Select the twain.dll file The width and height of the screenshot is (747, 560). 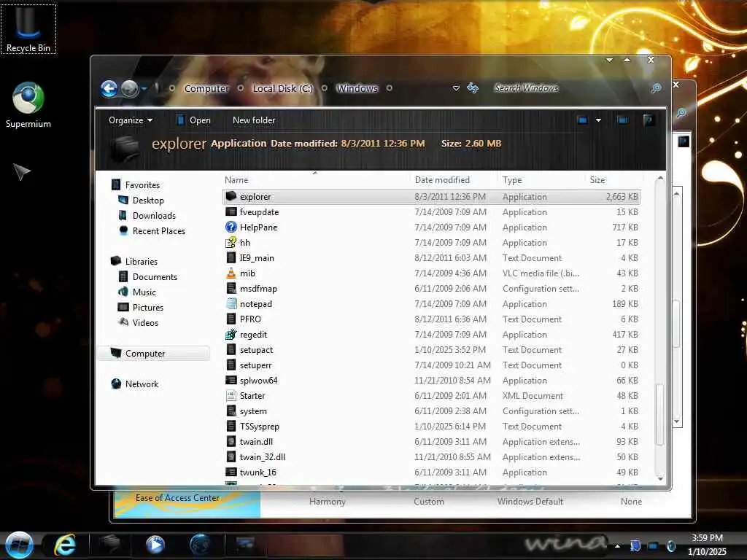coord(431,442)
